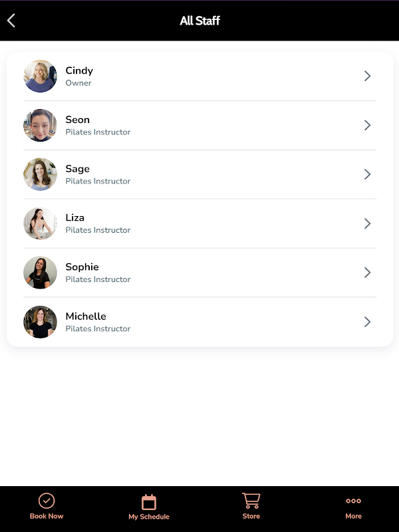
Task: Tap the Book Now checkmark icon
Action: pyautogui.click(x=47, y=501)
